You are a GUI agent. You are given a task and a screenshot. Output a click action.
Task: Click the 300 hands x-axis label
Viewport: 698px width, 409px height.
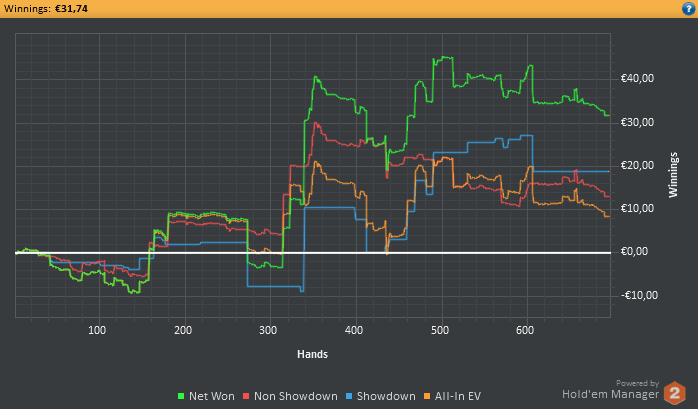[x=268, y=330]
